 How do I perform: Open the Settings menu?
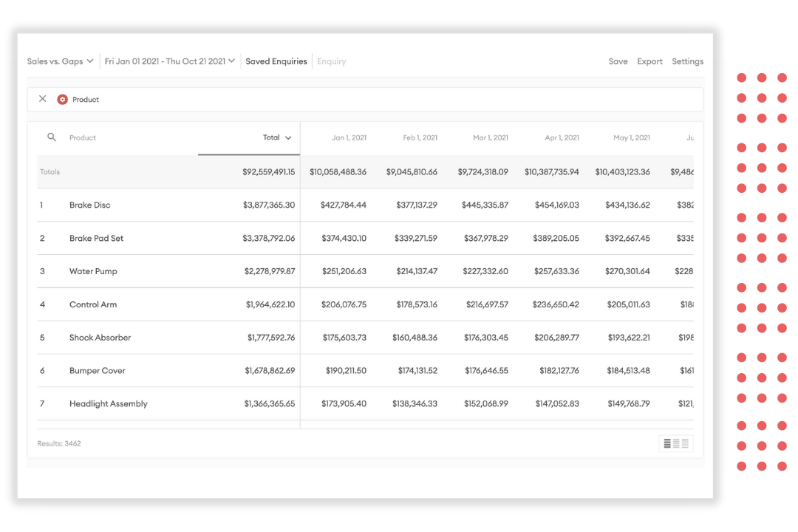tap(687, 61)
